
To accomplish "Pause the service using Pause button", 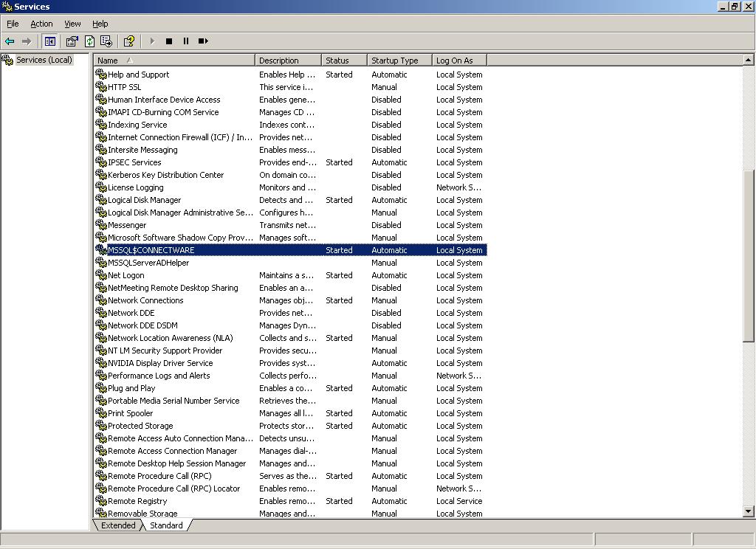I will point(186,41).
